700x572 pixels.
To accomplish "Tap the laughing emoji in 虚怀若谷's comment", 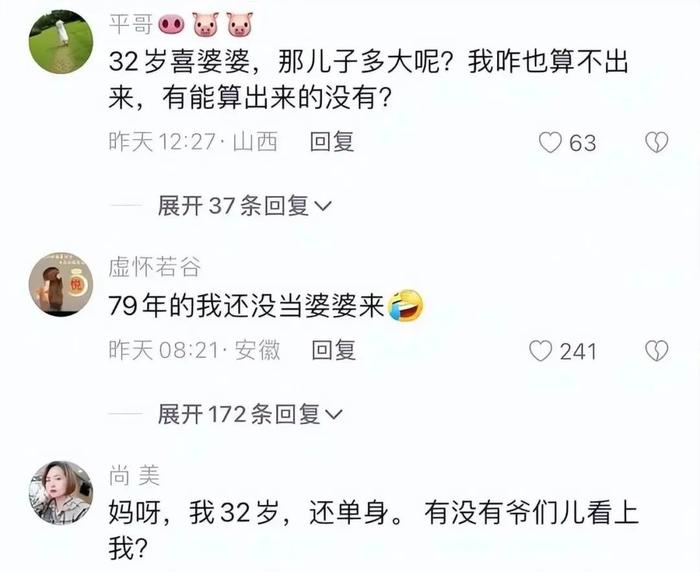I will point(405,306).
